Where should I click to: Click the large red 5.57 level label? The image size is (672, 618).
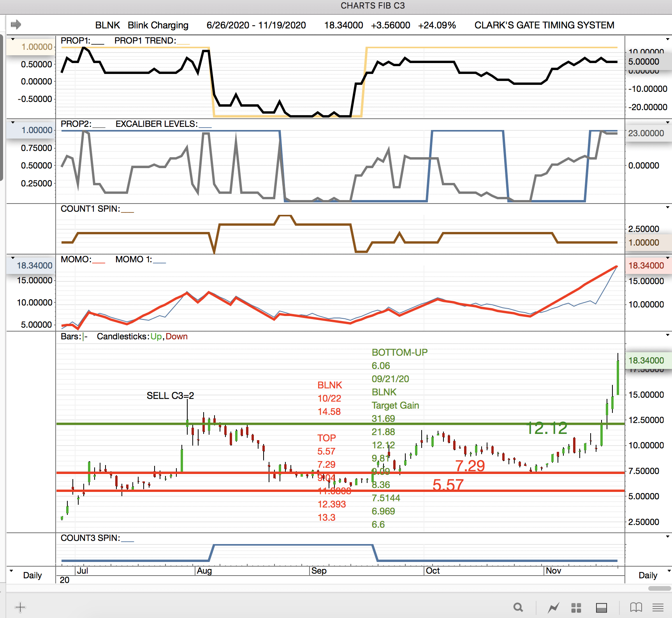point(448,485)
